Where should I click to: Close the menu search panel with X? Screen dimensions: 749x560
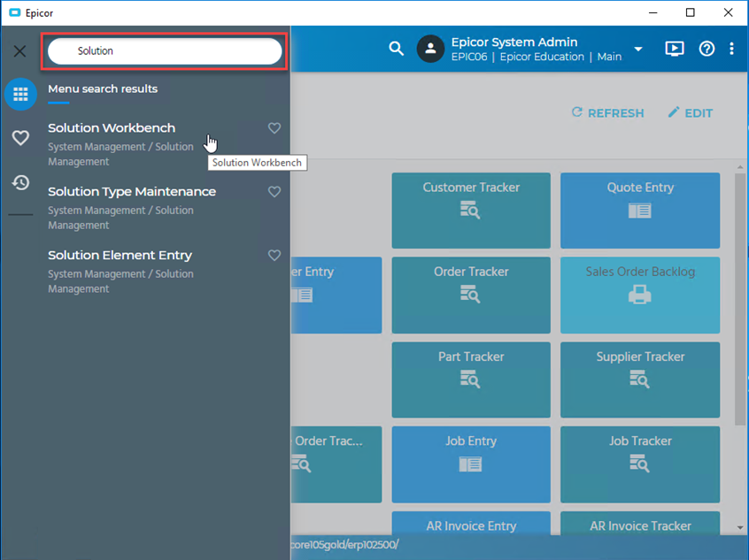19,51
